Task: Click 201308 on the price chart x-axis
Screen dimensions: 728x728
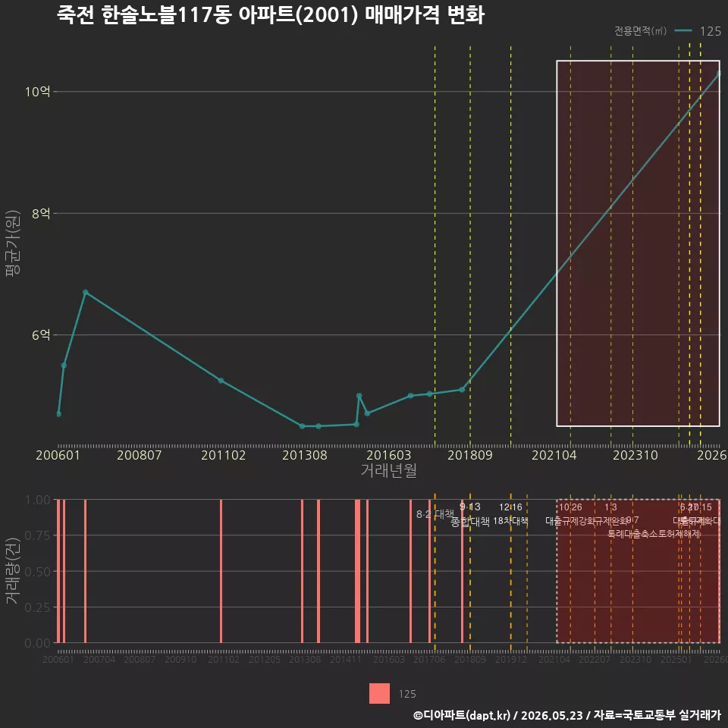Action: pos(305,455)
